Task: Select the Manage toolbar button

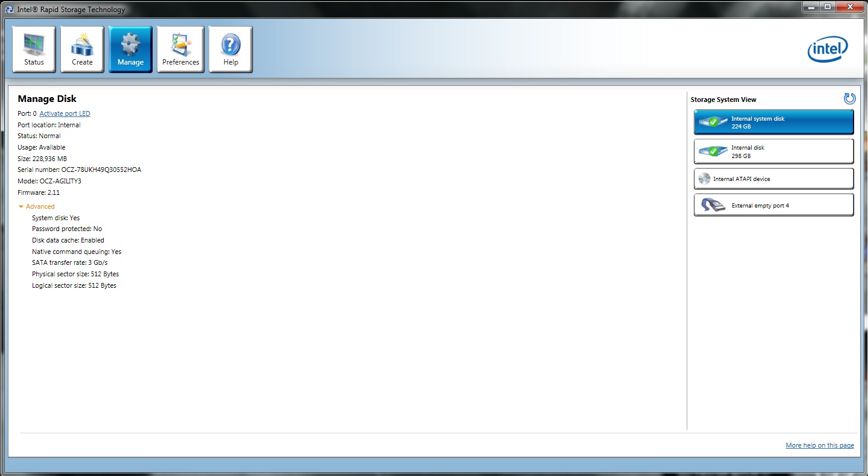Action: pos(130,49)
